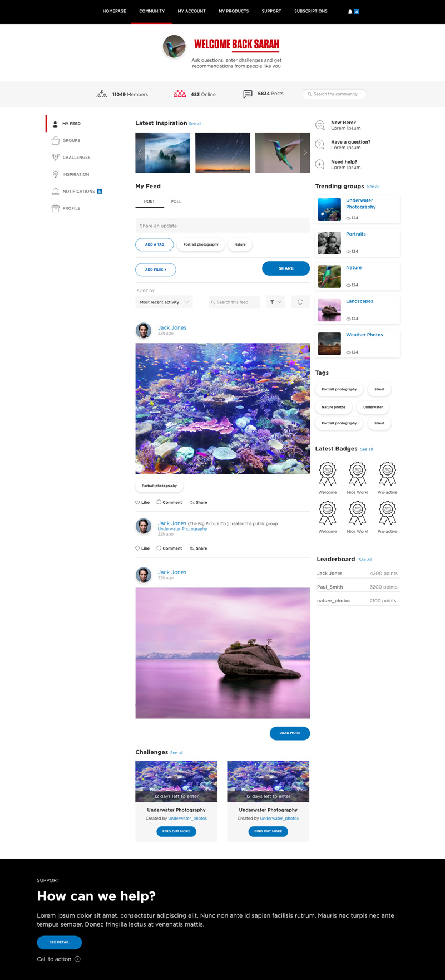Toggle the Nature tag on the post composer
The height and width of the screenshot is (980, 445).
[x=240, y=244]
